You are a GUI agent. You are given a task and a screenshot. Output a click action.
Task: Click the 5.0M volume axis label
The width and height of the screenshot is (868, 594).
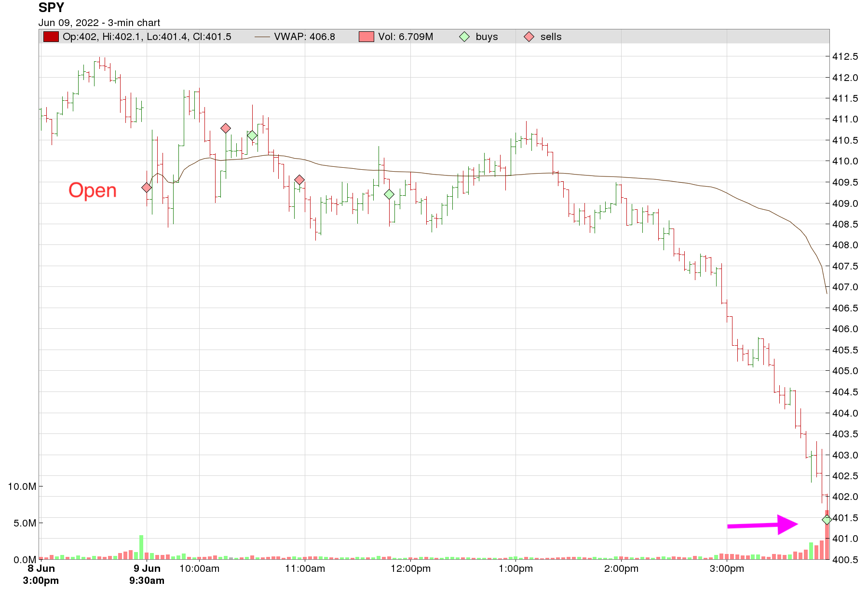point(25,523)
